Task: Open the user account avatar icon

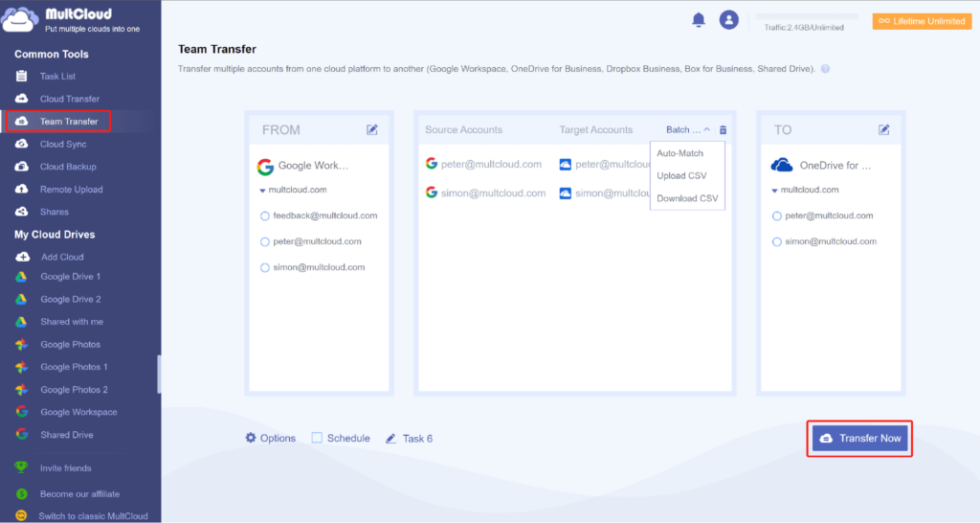Action: point(728,20)
